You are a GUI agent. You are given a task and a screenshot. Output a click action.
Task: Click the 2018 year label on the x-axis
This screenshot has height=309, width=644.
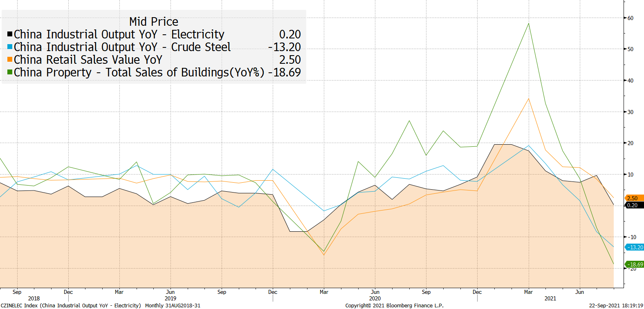[x=34, y=298]
